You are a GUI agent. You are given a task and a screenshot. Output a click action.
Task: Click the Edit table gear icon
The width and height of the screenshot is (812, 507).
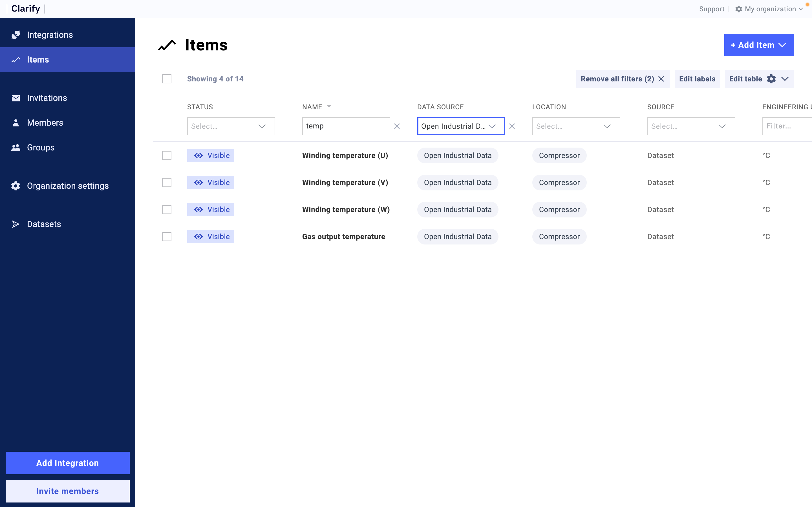771,79
